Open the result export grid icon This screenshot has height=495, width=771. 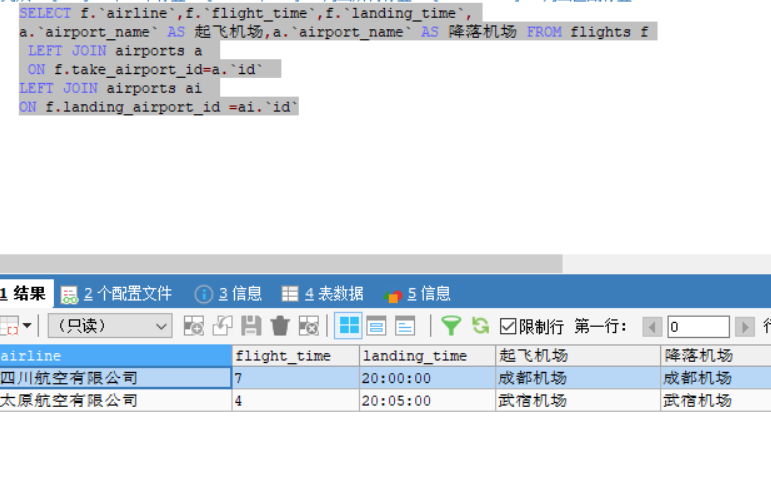tap(9, 326)
